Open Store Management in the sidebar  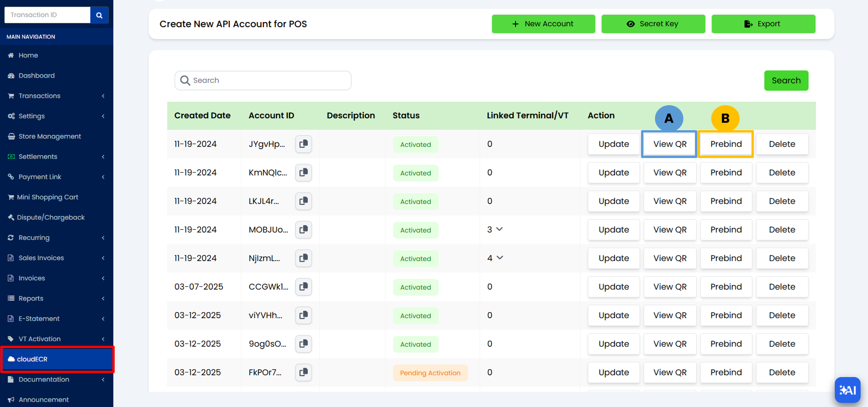tap(49, 136)
